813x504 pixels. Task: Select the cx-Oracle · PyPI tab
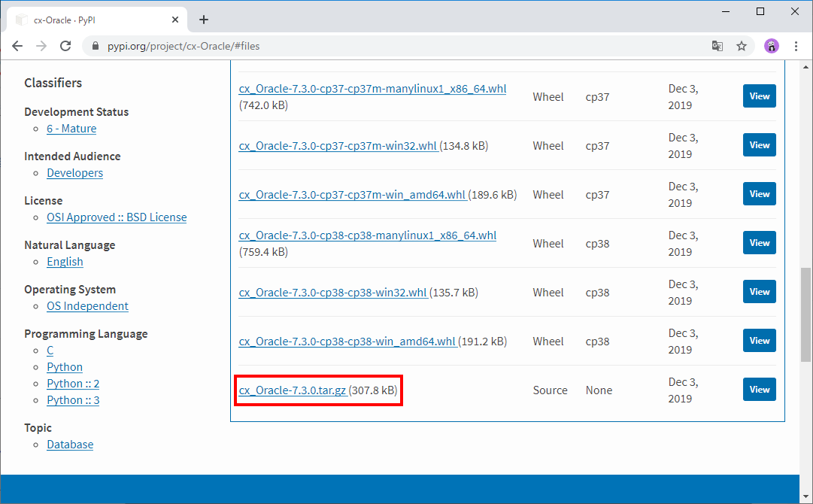tap(97, 20)
